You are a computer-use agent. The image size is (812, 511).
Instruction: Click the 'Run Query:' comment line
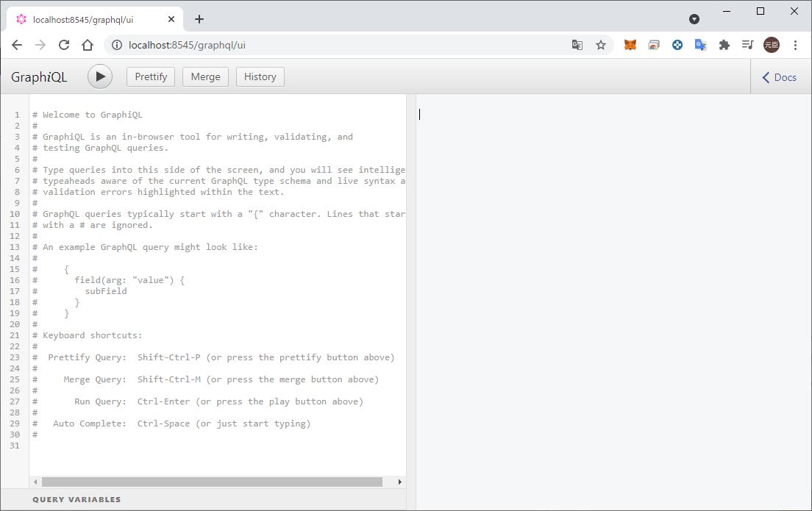[x=198, y=401]
